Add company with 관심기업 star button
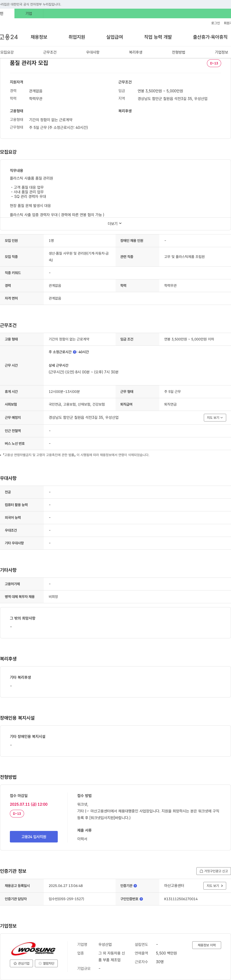 [21, 963]
